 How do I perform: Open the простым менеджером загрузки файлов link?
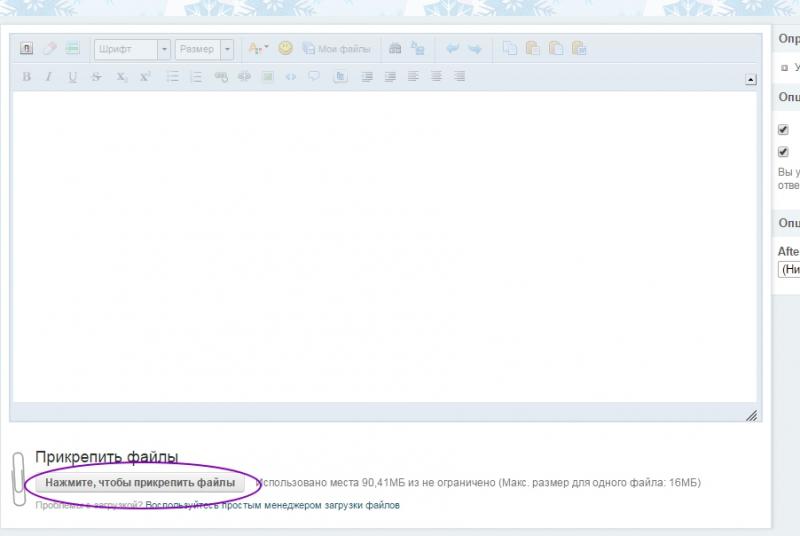[x=273, y=506]
